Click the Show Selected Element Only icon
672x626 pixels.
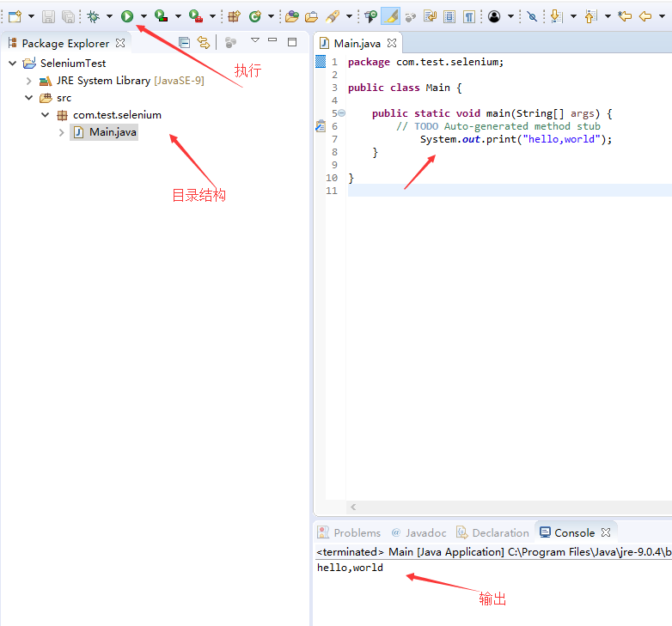point(449,16)
